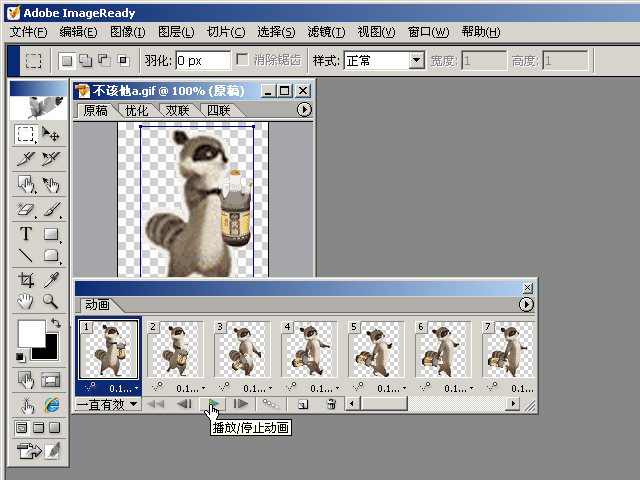640x480 pixels.
Task: Click the Tween frames button
Action: (x=271, y=404)
